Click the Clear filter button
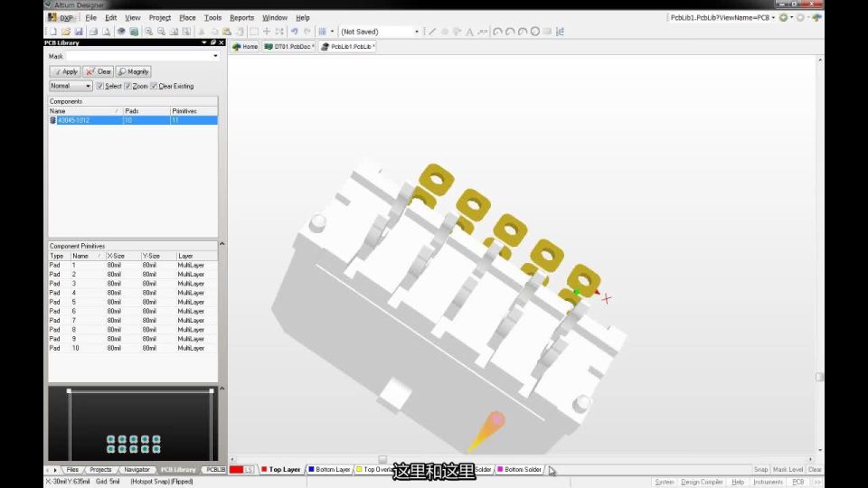Screen dimensions: 868x488 (98, 71)
